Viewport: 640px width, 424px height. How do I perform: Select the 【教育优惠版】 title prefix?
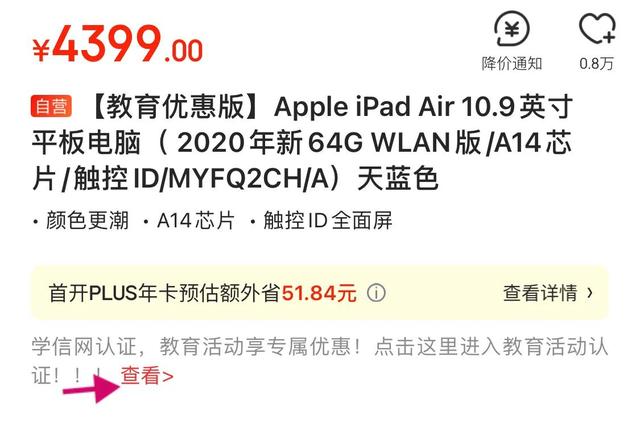(178, 107)
